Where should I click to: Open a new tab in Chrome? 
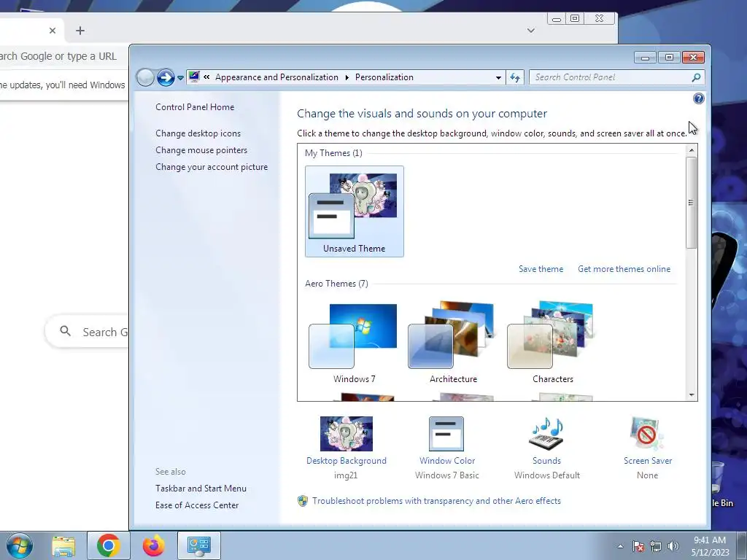pyautogui.click(x=80, y=31)
